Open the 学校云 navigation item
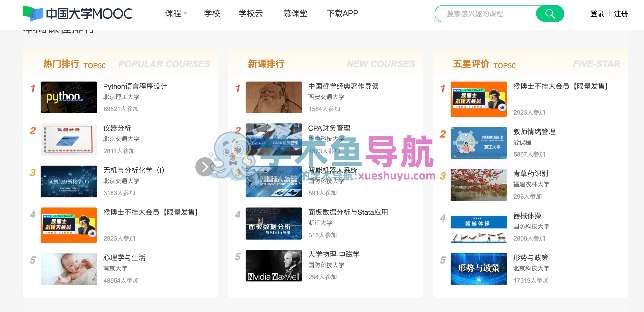Viewport: 644px width, 312px height. coord(251,13)
